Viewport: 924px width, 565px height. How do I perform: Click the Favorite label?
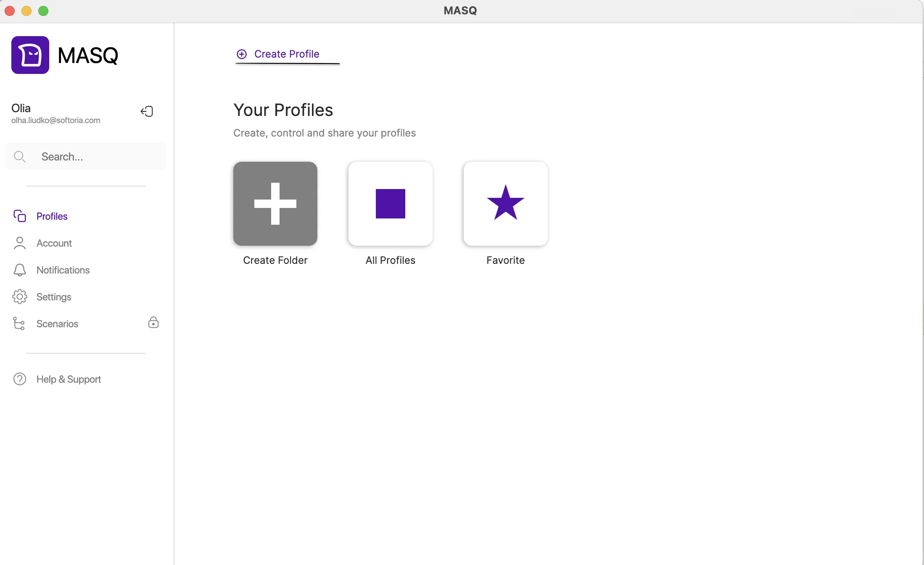click(506, 260)
